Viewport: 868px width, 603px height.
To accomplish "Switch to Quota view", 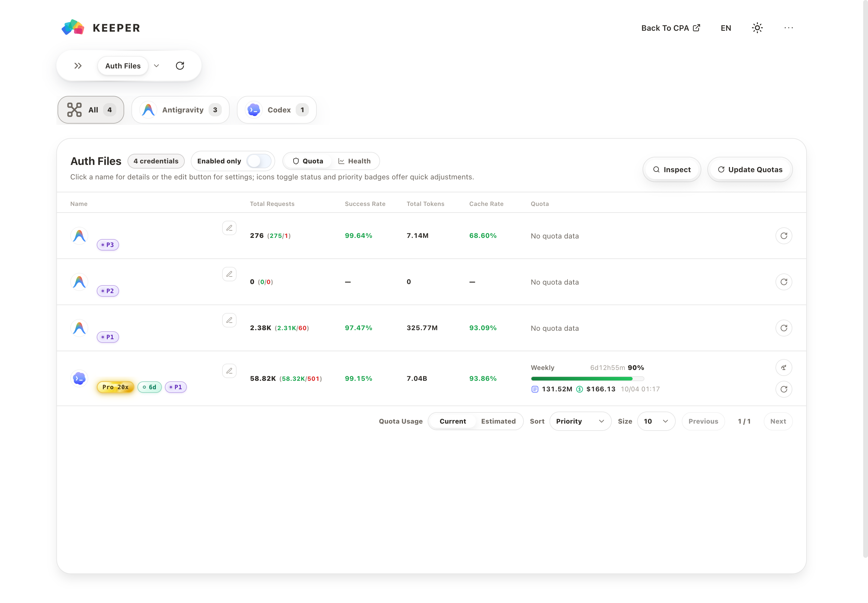I will (308, 161).
